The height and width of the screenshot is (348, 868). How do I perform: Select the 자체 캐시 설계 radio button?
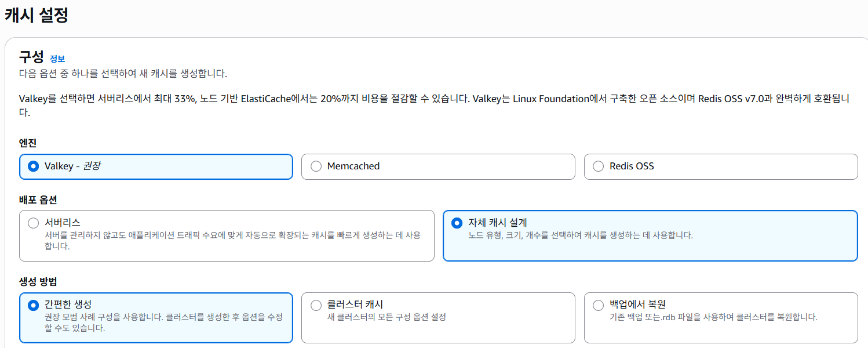(457, 223)
